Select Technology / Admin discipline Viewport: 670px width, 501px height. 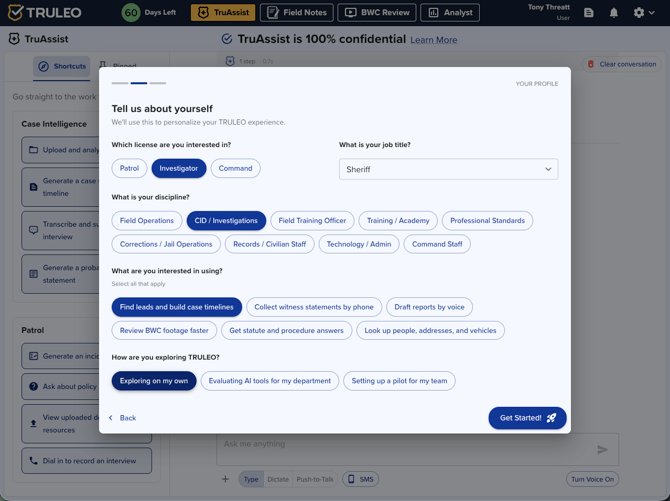pos(359,244)
